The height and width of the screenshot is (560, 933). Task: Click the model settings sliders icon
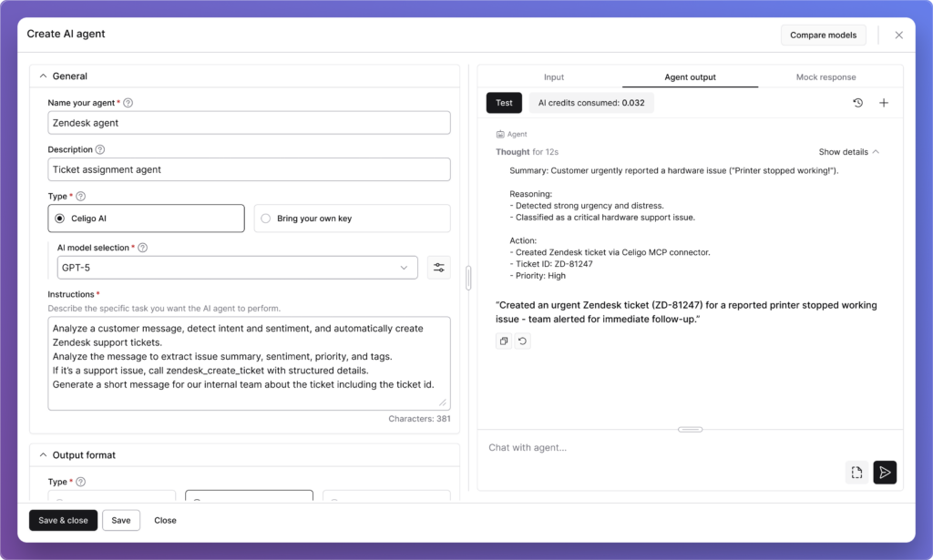[439, 268]
